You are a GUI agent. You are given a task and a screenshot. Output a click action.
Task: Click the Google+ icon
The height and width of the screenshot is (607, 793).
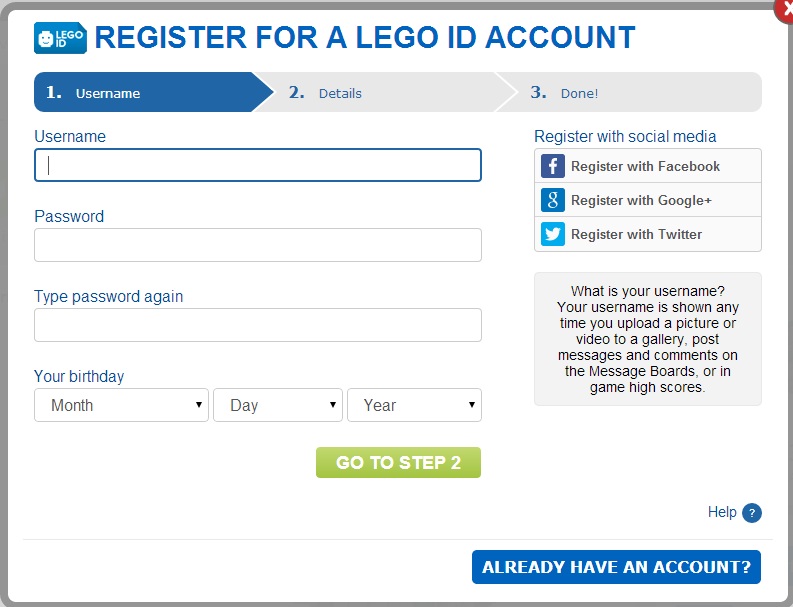(x=553, y=200)
